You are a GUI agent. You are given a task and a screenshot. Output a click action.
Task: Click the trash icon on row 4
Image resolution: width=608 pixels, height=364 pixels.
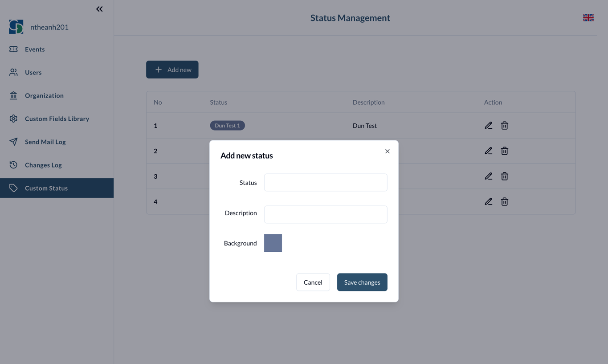pyautogui.click(x=504, y=201)
